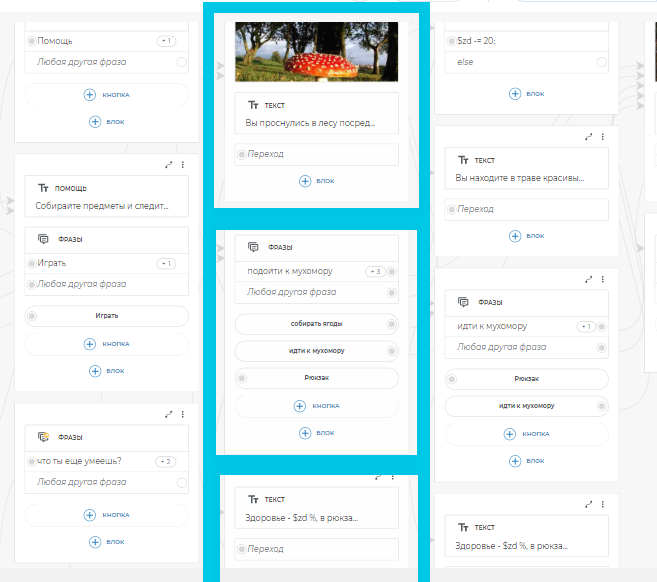Click the 'Играть' pill button
The image size is (657, 582).
[x=107, y=316]
